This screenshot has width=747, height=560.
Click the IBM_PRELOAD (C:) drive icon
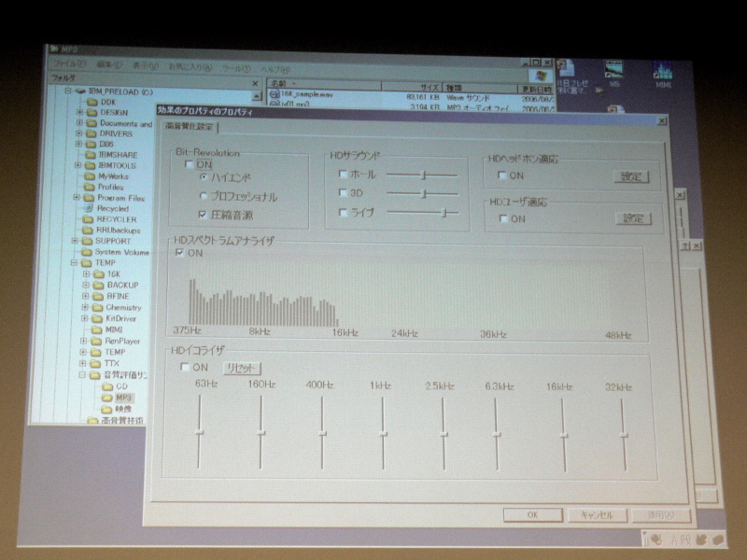[80, 91]
